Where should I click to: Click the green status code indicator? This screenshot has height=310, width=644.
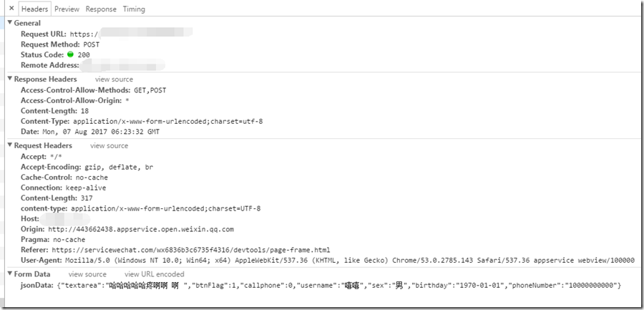70,54
